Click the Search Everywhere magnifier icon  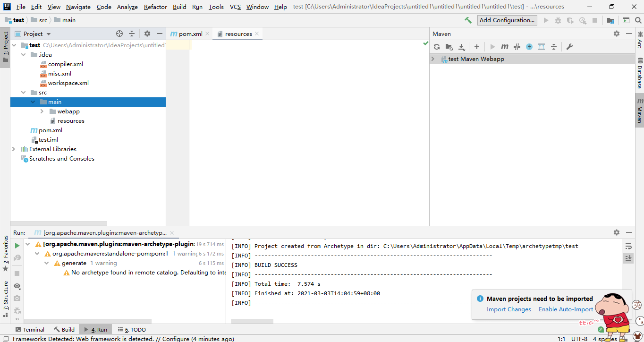638,20
